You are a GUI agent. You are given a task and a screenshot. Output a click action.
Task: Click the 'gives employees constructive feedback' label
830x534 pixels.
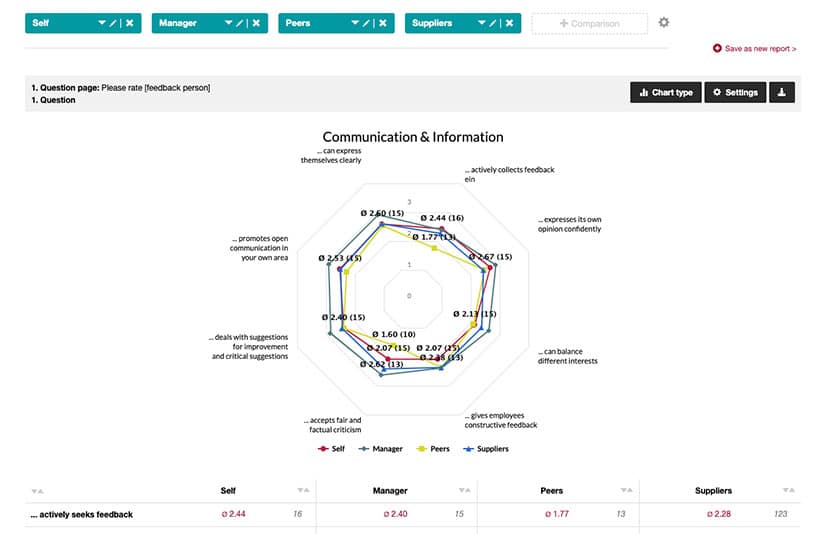[x=501, y=420]
